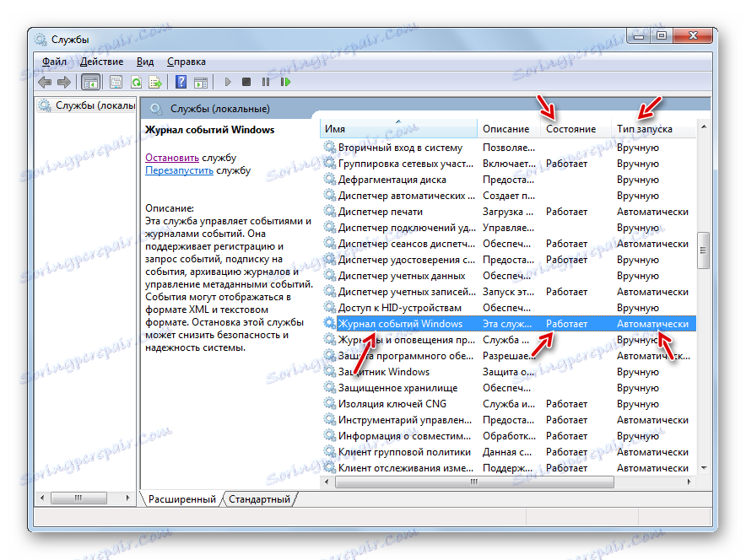Click services list horizontal scrollbar right arrow
Viewport: 746px width, 560px height.
(689, 482)
